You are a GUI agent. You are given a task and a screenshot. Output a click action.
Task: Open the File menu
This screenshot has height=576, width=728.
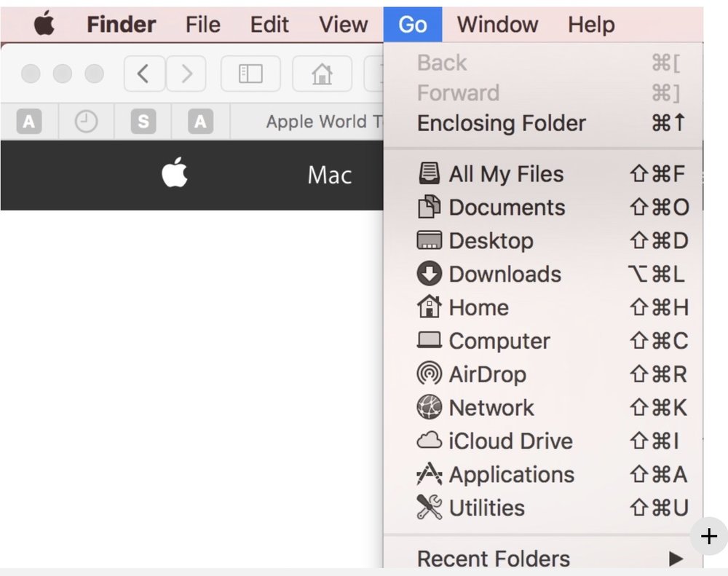[x=202, y=24]
